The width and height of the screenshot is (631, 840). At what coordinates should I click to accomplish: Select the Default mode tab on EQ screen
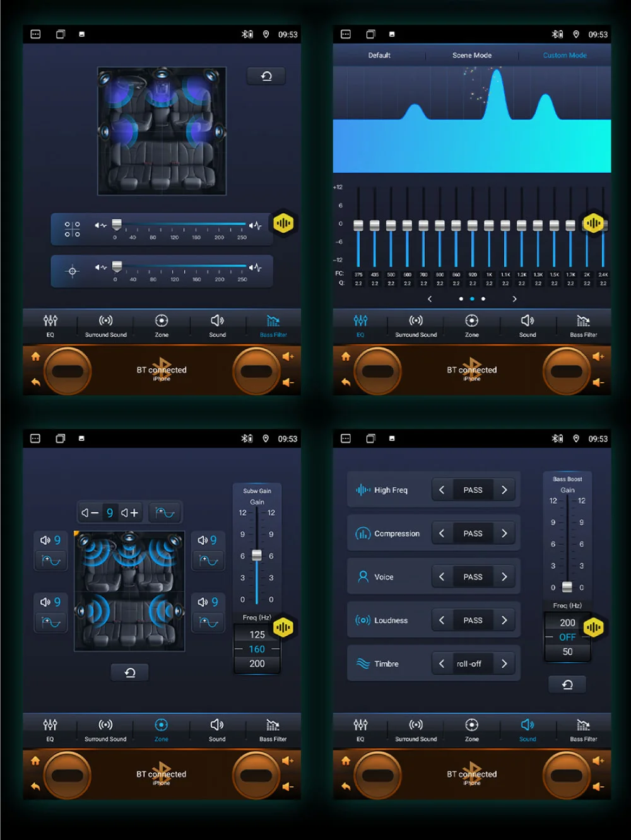pos(379,55)
